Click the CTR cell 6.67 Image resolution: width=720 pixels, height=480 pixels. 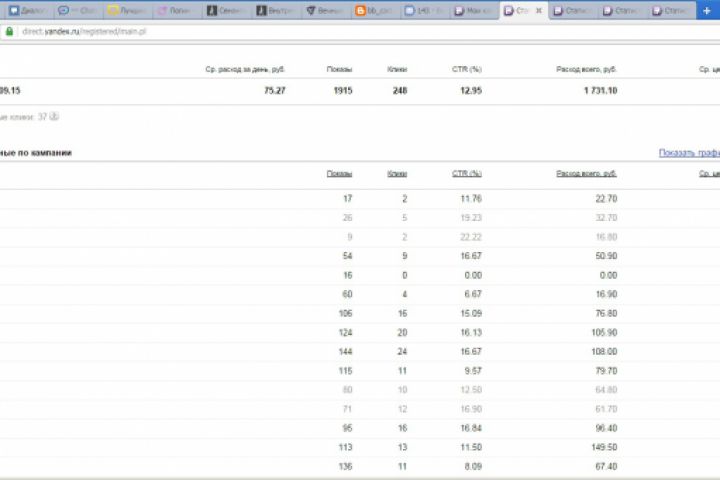(x=473, y=294)
